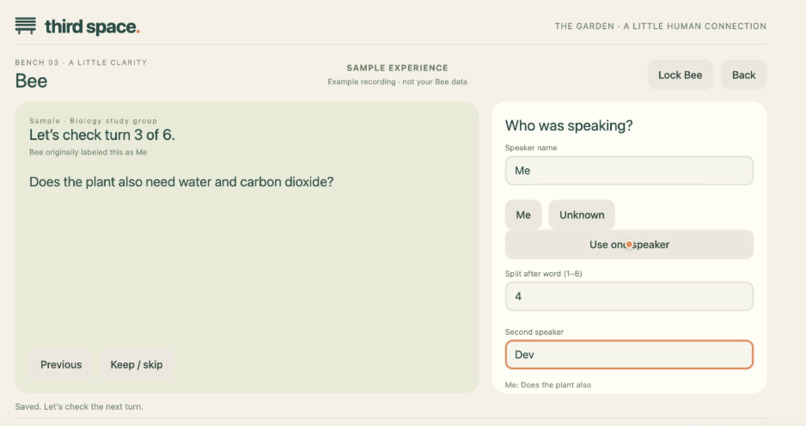Click the 'Speaker name' field label

(x=531, y=148)
